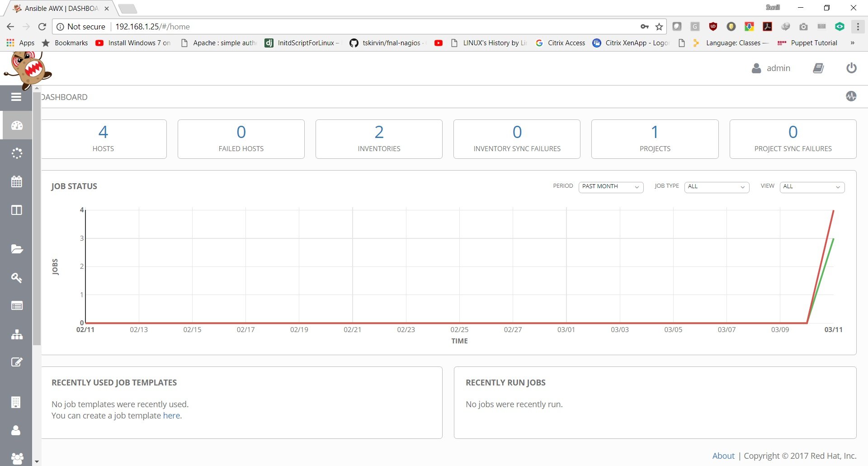The height and width of the screenshot is (466, 868).
Task: Open the Apps bookmarks shortcut
Action: point(20,43)
